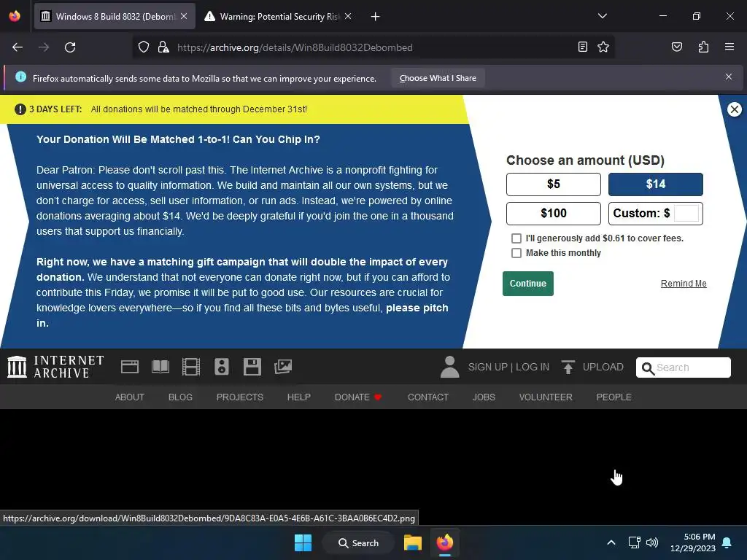Open the VOLUNTEER menu item
The width and height of the screenshot is (747, 560).
[x=546, y=397]
